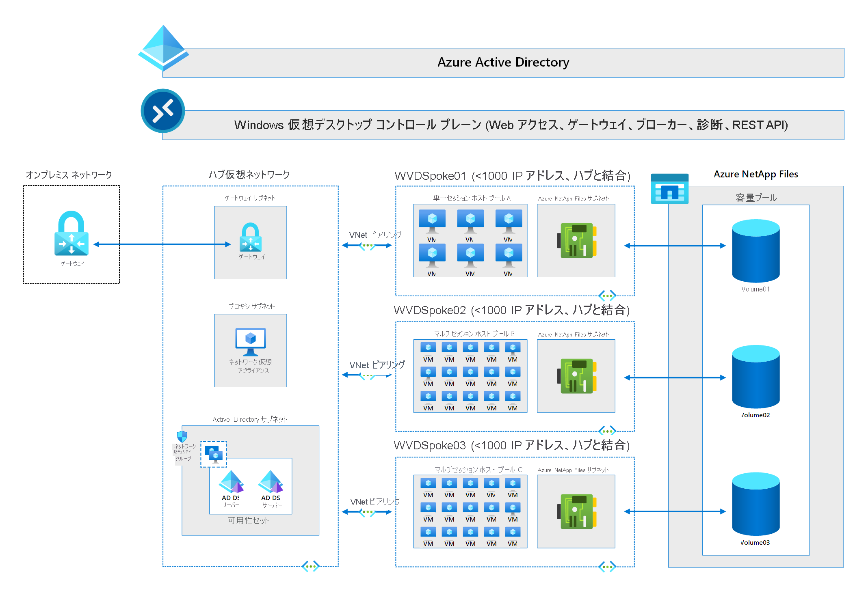Click the right AD DS server icon
This screenshot has width=868, height=591.
pos(271,481)
